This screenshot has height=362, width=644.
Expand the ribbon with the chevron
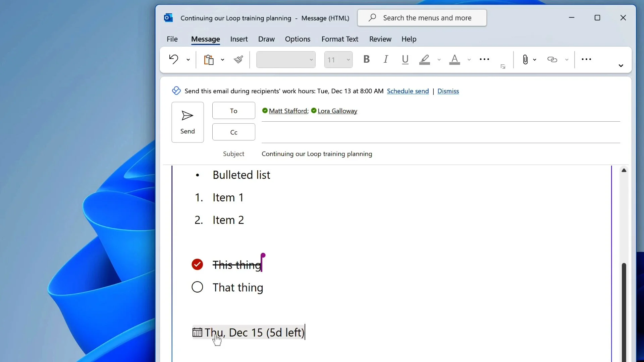[621, 66]
